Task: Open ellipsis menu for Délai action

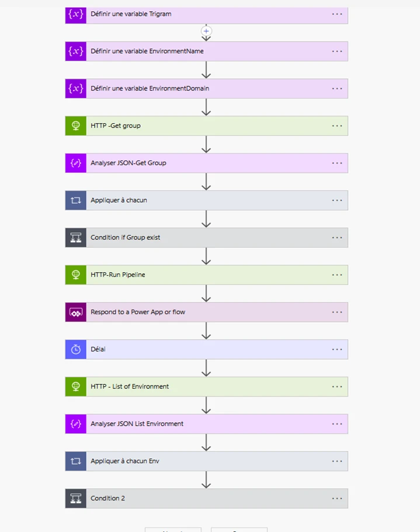Action: [x=337, y=349]
